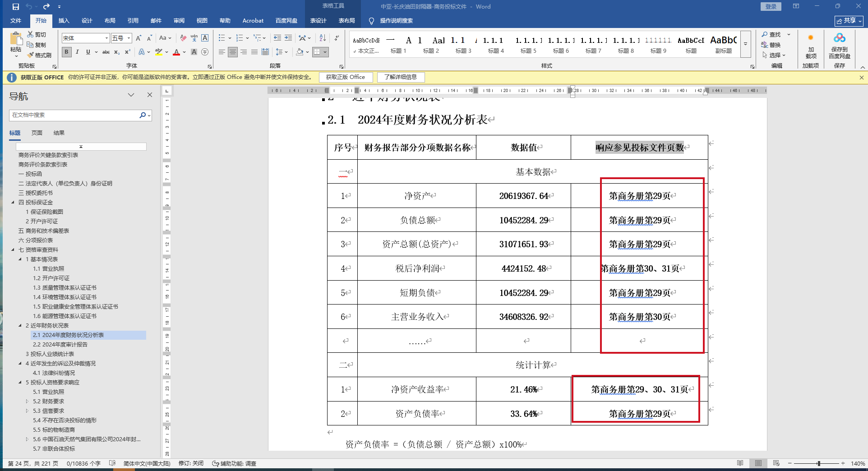Open the 插入 ribbon tab
868x471 pixels.
[x=64, y=20]
